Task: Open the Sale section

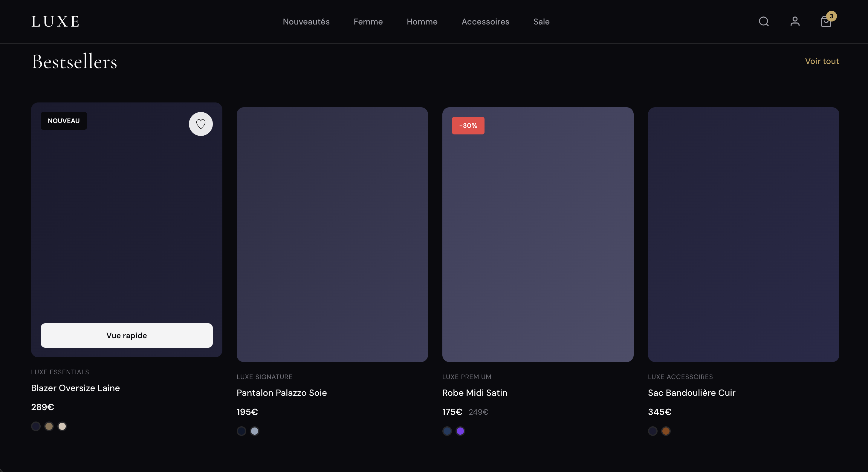Action: (541, 22)
